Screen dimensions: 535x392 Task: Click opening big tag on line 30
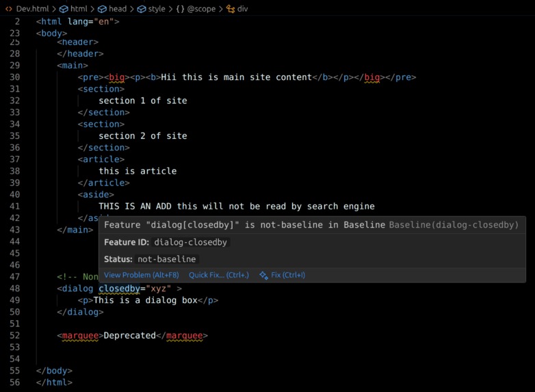(117, 77)
